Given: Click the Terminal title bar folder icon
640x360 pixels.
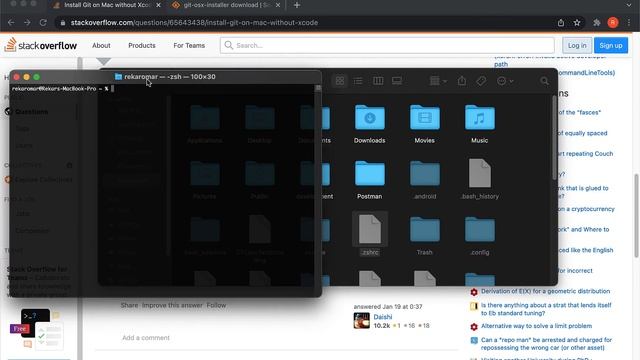Looking at the screenshot, I should click(x=118, y=77).
